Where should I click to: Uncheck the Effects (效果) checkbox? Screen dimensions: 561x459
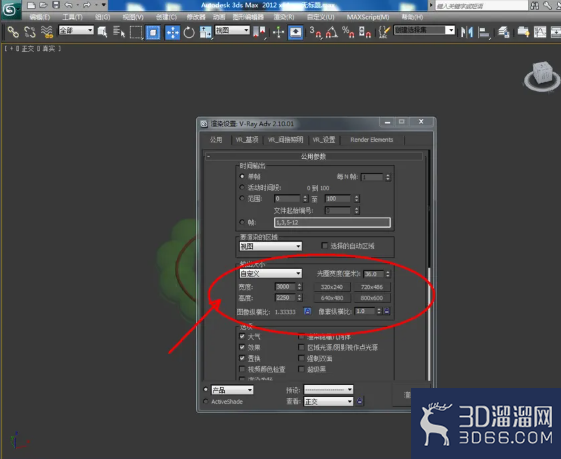[x=242, y=347]
